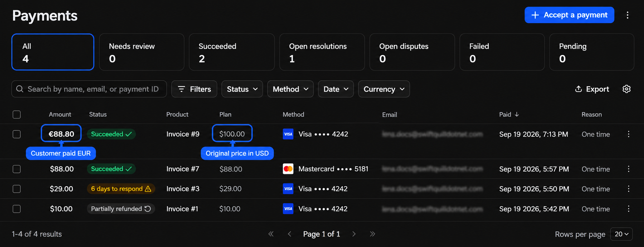Screen dimensions: 644x247
Task: Open the page options kebab menu beside Accept a payment
Action: tap(627, 15)
